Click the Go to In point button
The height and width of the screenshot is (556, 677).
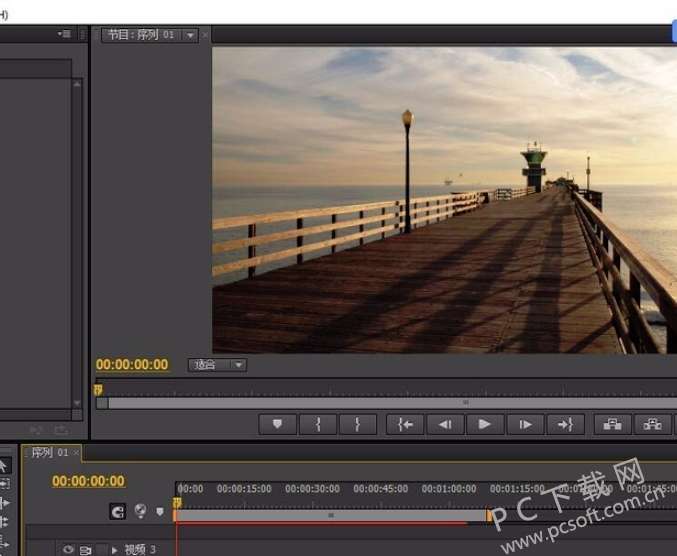(x=405, y=424)
